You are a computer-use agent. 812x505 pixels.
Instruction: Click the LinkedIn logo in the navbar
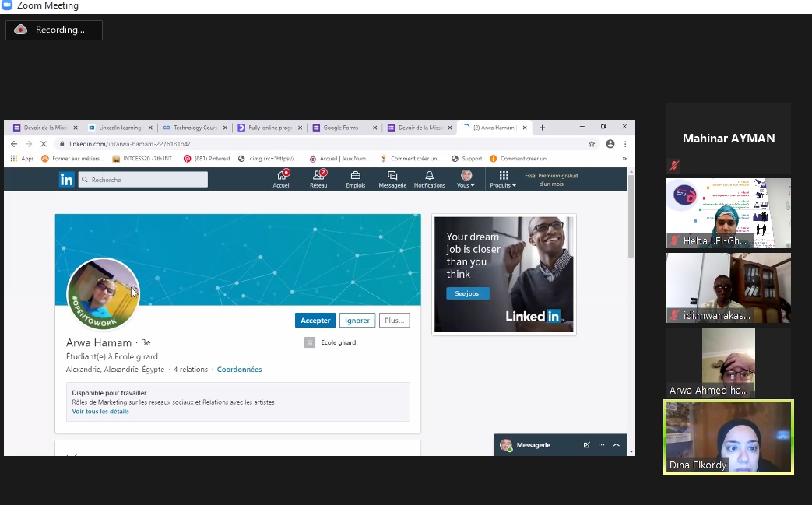67,180
